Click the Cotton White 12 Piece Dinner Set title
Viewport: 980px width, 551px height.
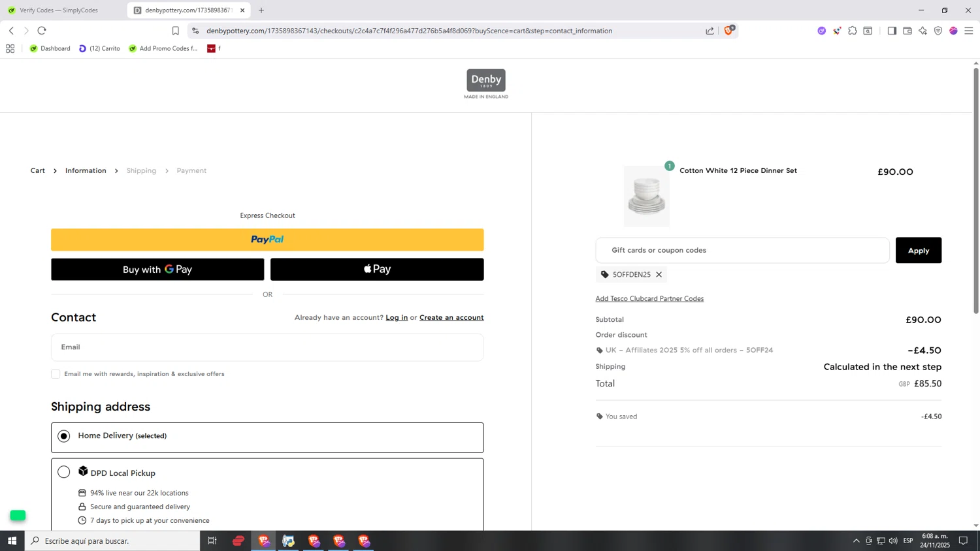point(738,170)
